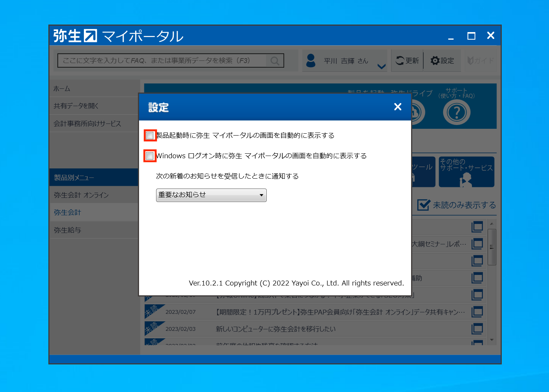Click the search magnifier icon

[x=275, y=61]
